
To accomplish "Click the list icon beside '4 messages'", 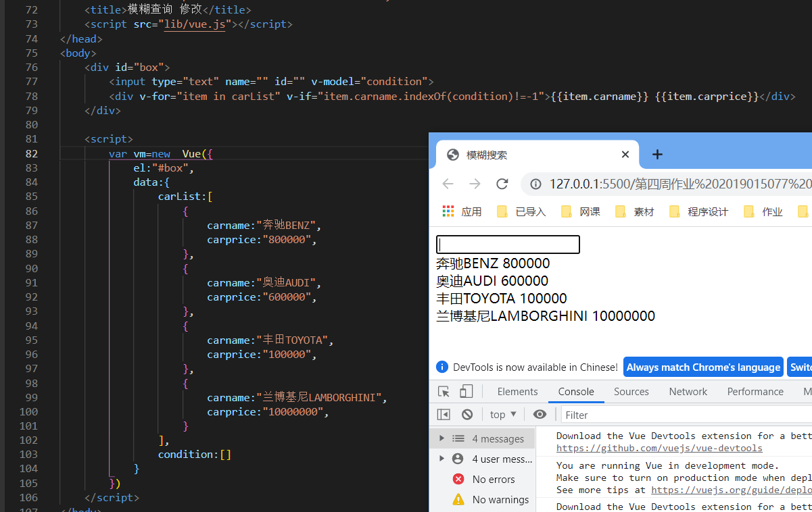I will pyautogui.click(x=458, y=438).
